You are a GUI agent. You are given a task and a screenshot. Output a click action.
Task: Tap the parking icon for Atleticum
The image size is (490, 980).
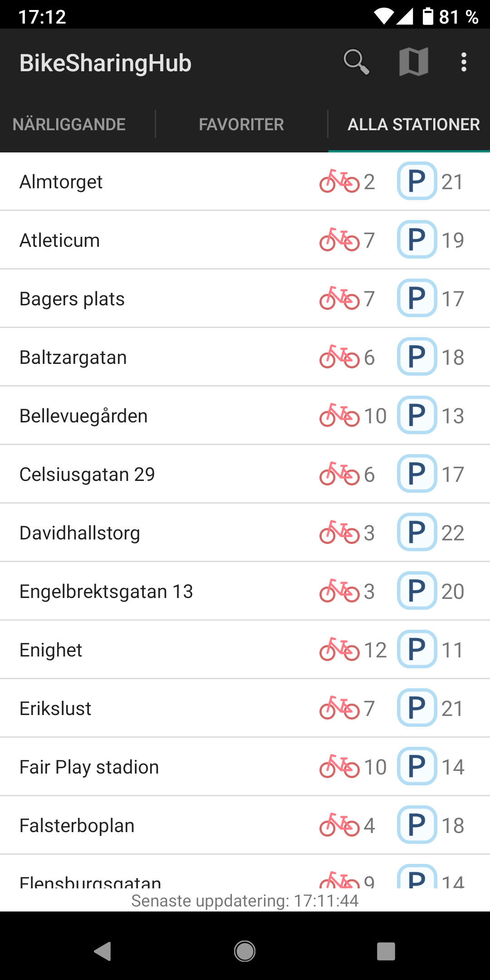[417, 240]
